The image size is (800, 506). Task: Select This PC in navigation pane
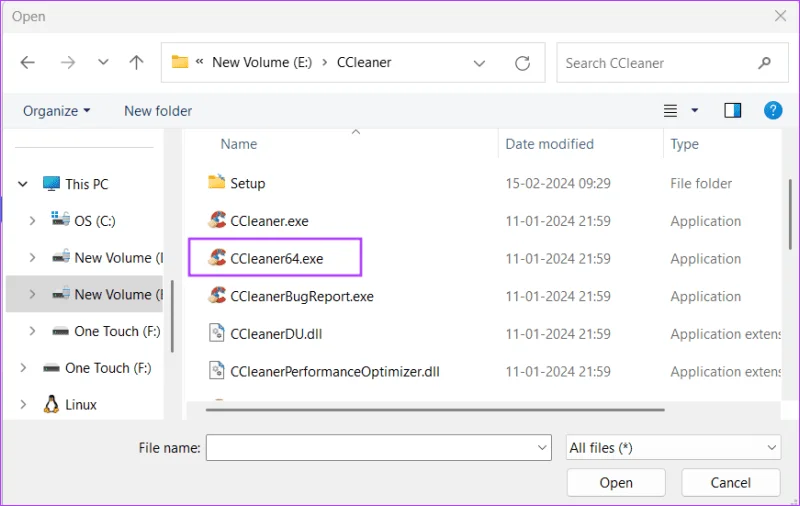[x=87, y=184]
